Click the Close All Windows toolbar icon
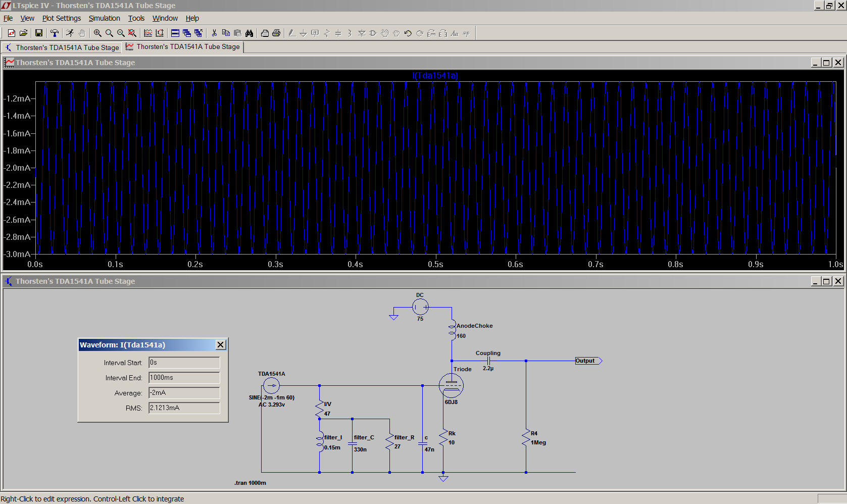The image size is (847, 504). click(198, 33)
